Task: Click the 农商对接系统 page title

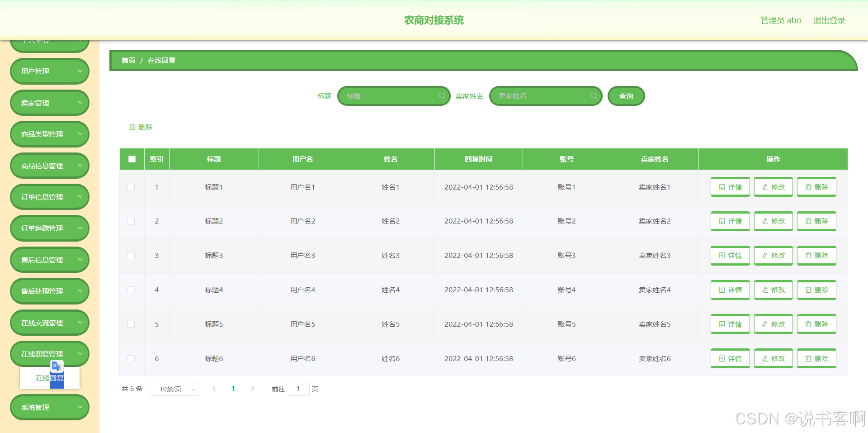Action: [434, 20]
